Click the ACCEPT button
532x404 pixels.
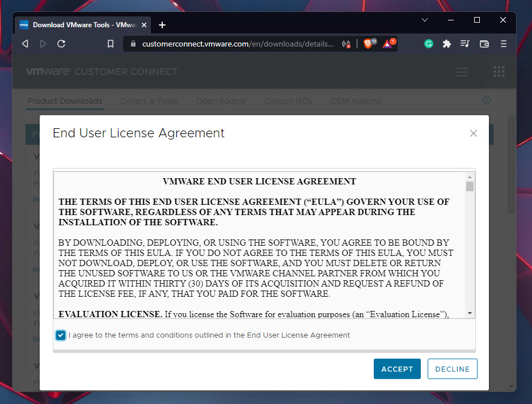click(397, 369)
